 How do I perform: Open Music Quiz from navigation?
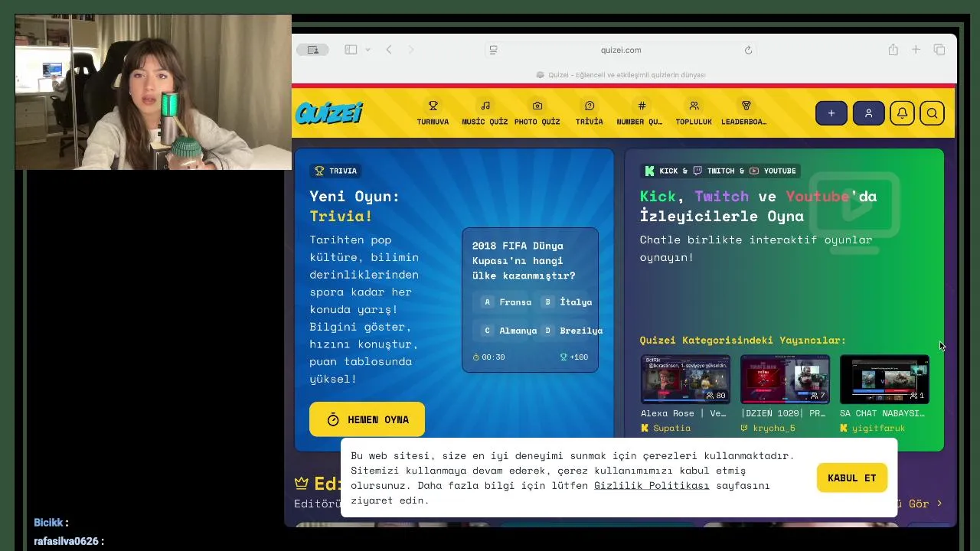pyautogui.click(x=485, y=113)
